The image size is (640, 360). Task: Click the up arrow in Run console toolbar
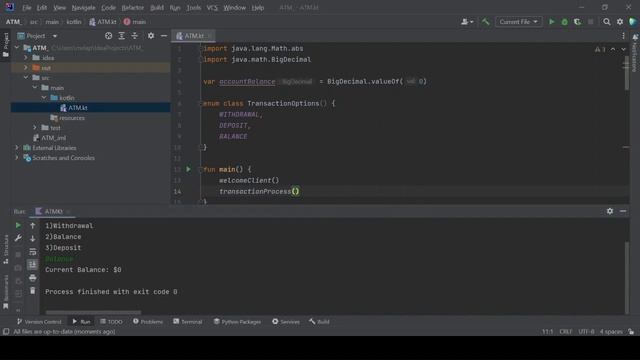pyautogui.click(x=33, y=225)
